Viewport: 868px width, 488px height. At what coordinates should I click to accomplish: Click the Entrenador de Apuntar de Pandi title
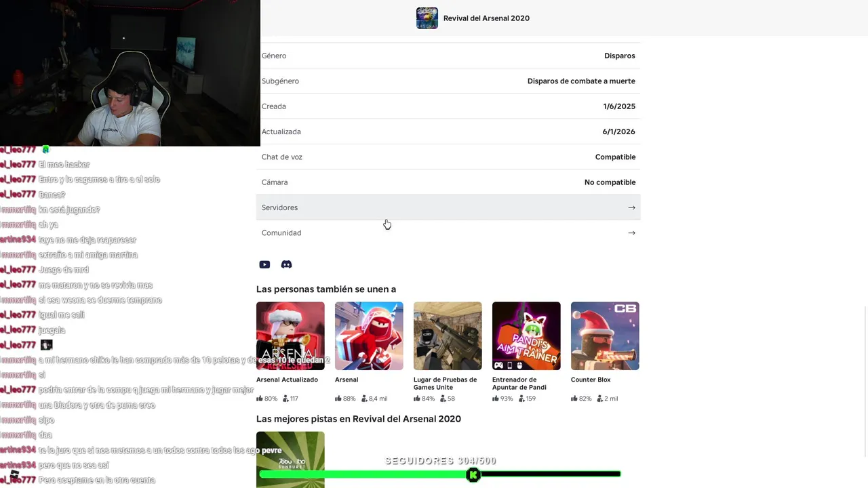(x=519, y=384)
